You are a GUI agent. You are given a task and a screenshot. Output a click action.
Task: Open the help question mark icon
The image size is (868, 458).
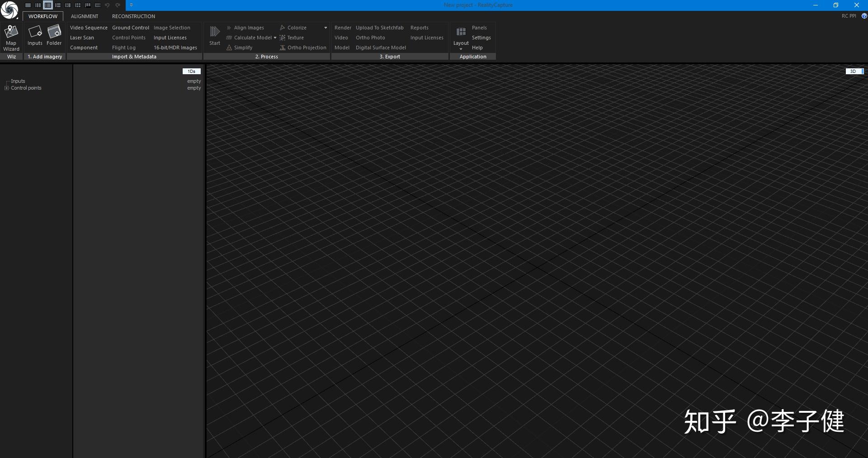pos(864,16)
